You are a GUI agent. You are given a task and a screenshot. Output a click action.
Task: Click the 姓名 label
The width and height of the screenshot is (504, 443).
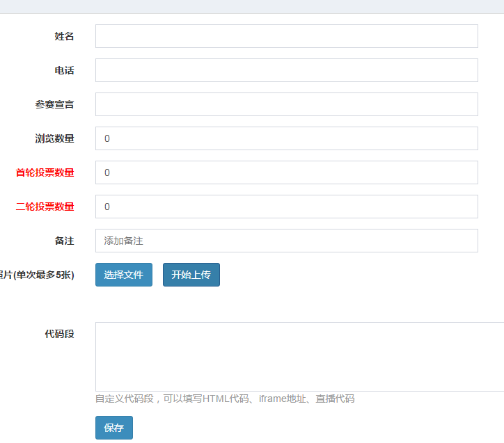pyautogui.click(x=64, y=36)
